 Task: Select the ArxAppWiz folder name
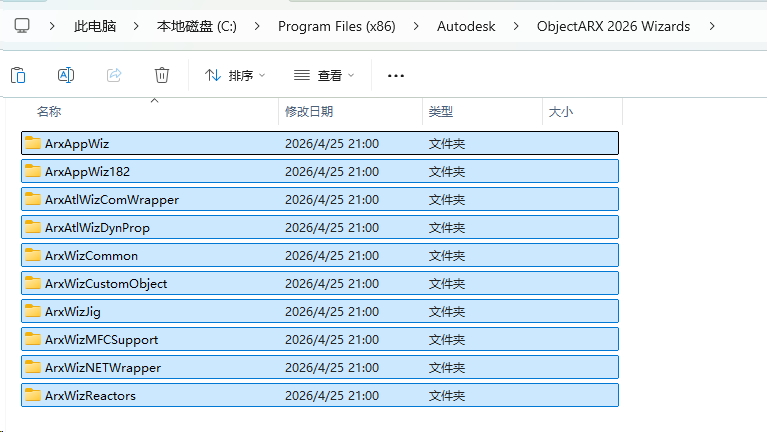(77, 144)
